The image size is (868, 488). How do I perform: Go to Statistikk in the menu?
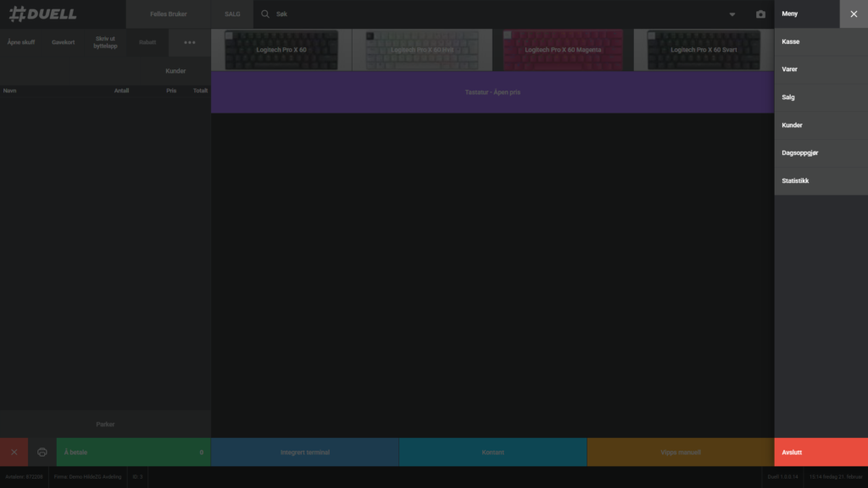point(821,181)
